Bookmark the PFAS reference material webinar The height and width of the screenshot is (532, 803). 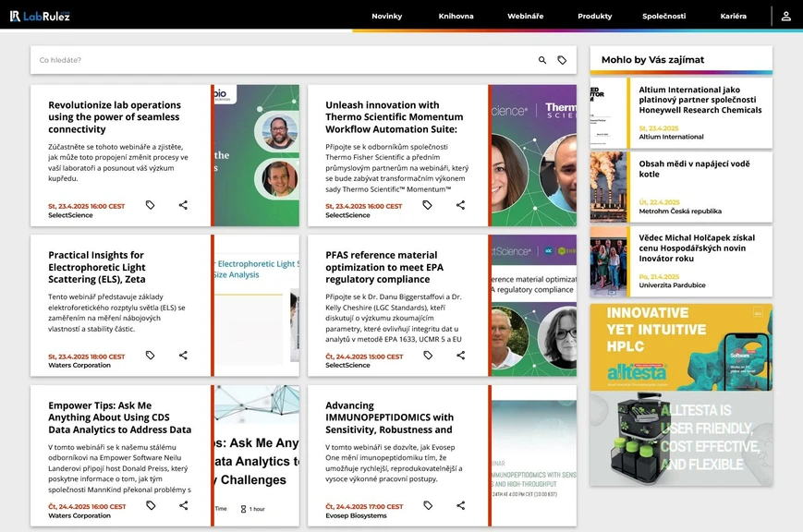[x=427, y=356]
